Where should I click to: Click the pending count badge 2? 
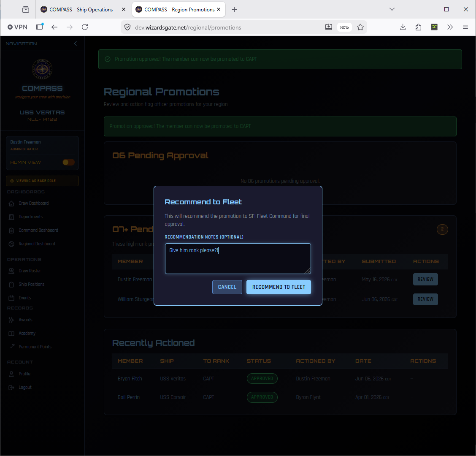pos(442,229)
